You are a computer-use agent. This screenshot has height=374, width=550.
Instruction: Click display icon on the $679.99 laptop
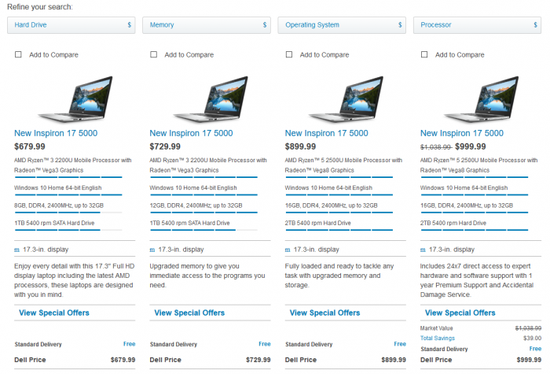point(17,250)
